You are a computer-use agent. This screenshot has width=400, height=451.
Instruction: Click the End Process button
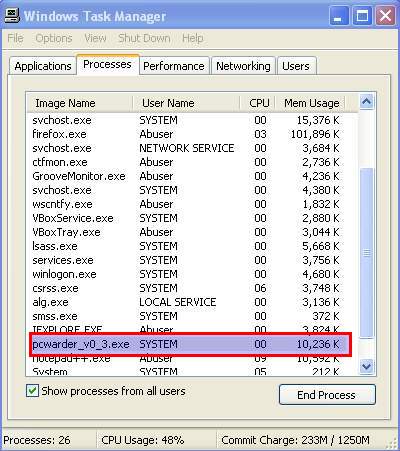(x=327, y=395)
